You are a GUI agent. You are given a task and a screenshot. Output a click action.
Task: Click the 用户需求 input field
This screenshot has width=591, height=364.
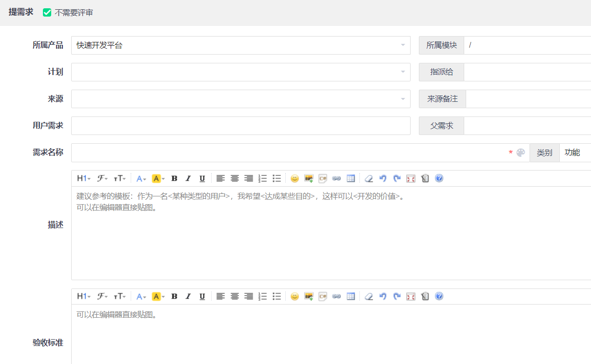(x=240, y=126)
